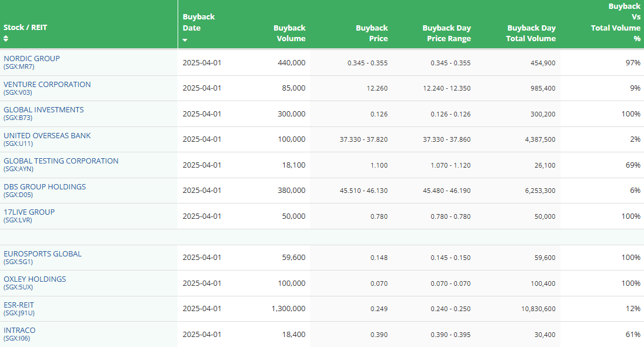Screen dimensions: 644x347
Task: Open the UNITED OVERSEAS BANK link
Action: (47, 135)
